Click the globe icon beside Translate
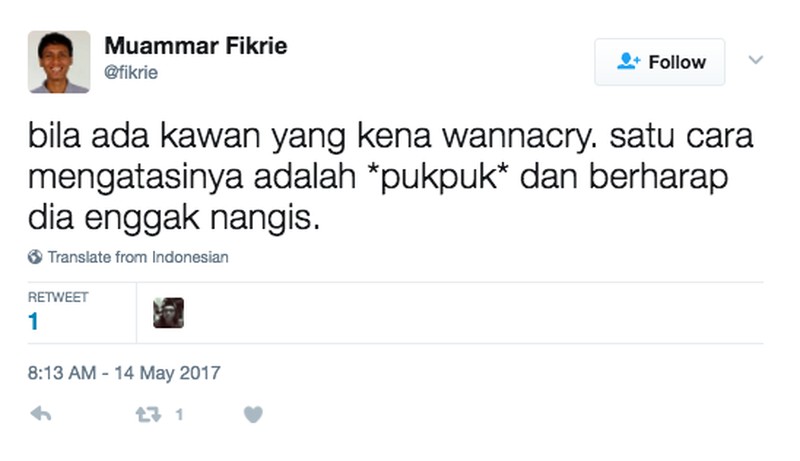Screen dimensions: 800x461 click(x=35, y=257)
